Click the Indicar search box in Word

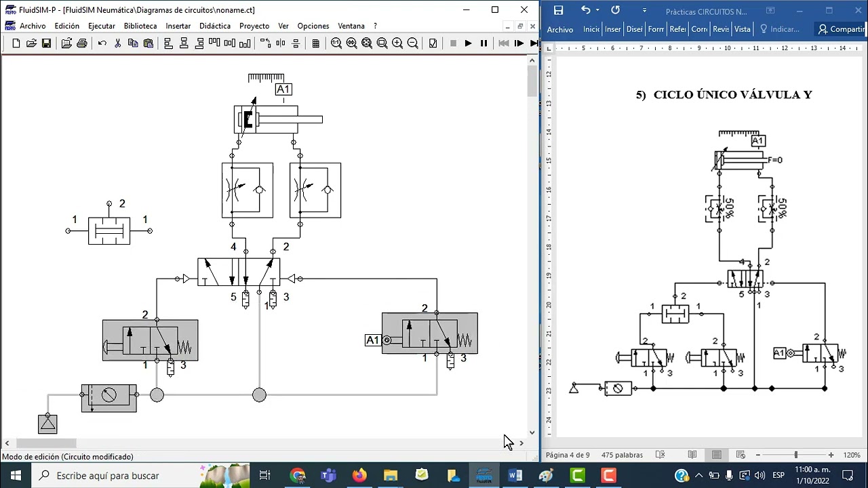tap(781, 29)
